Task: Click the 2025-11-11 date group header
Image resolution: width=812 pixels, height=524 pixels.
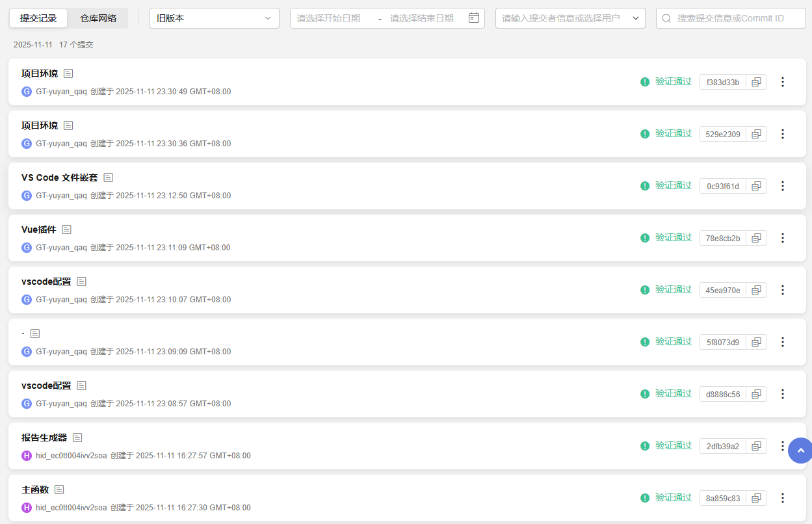Action: [x=33, y=45]
